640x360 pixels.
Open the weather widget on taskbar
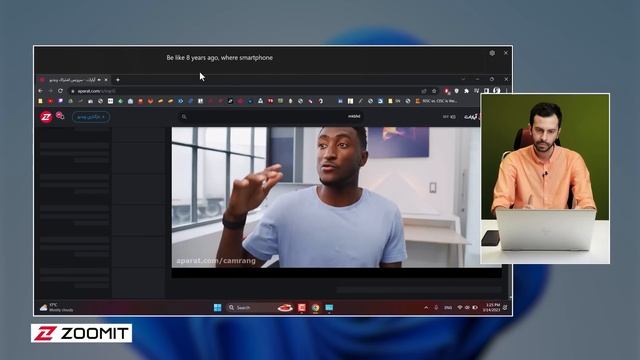click(56, 307)
